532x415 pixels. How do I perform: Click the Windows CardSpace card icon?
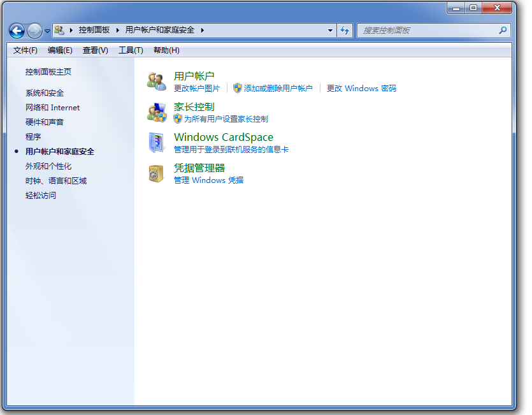point(156,143)
